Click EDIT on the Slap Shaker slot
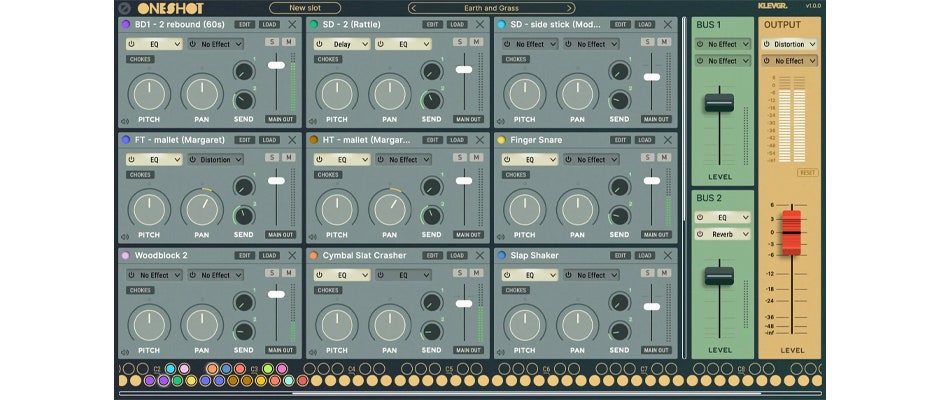Screen dimensions: 940x400 619,255
